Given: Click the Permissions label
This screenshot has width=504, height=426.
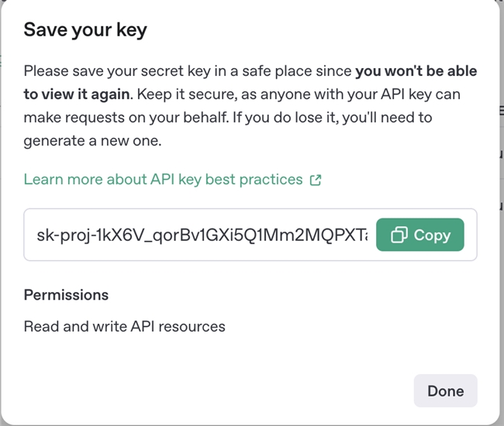Looking at the screenshot, I should [66, 295].
